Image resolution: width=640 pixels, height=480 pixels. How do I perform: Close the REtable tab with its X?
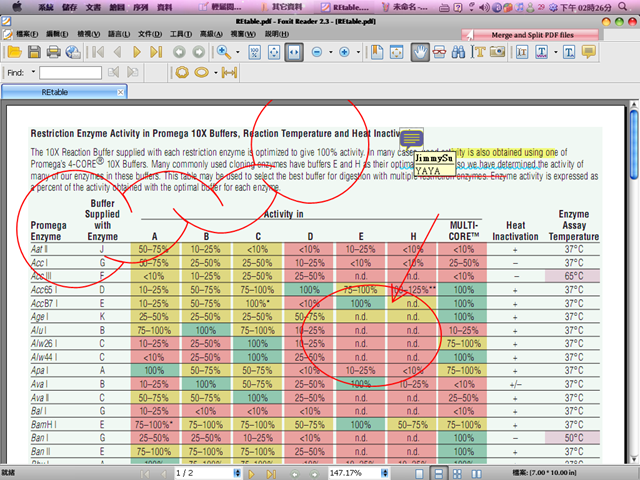[x=120, y=92]
